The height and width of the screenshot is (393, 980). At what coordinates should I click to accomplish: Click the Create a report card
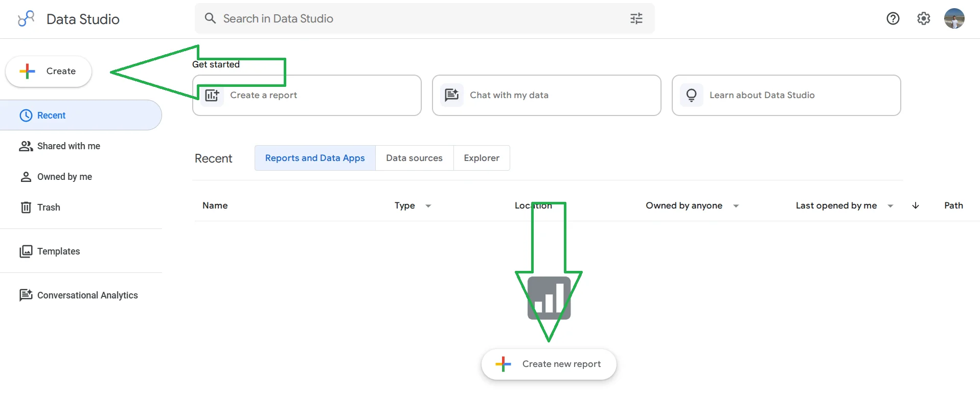pos(307,96)
